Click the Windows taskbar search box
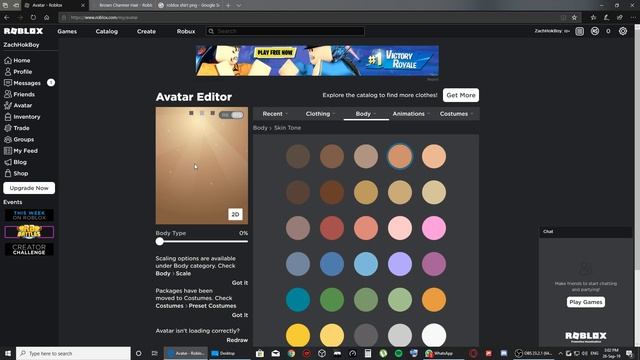Image resolution: width=640 pixels, height=360 pixels. pyautogui.click(x=73, y=353)
